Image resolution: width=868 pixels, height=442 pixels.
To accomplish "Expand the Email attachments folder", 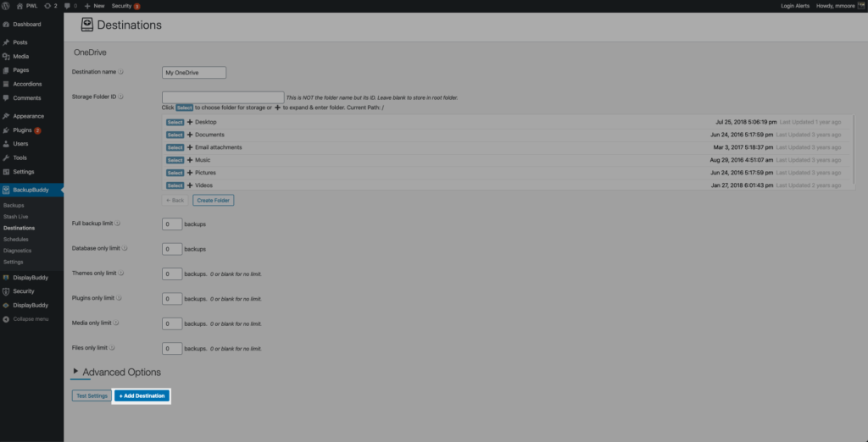I will coord(190,147).
